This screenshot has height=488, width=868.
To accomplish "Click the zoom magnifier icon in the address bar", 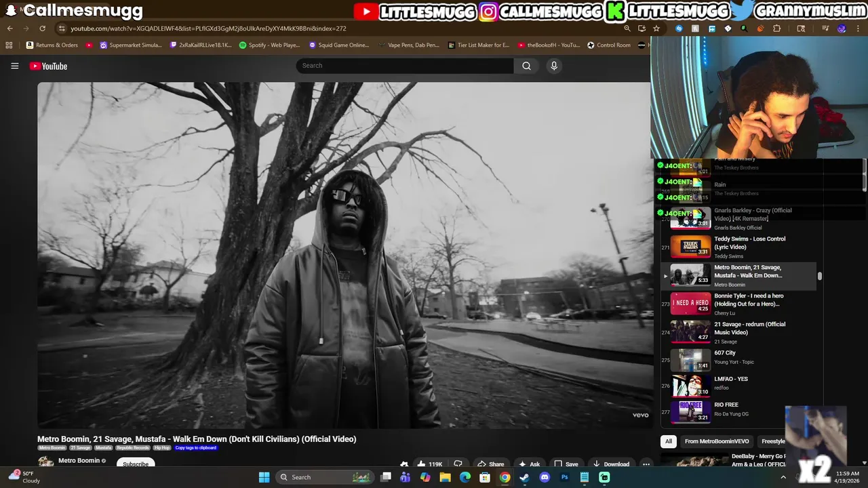I will [627, 28].
